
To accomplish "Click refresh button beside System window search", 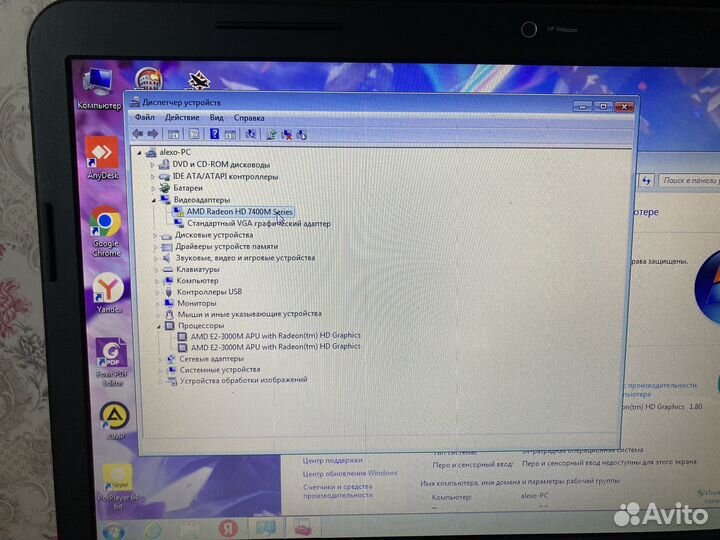I will 646,180.
